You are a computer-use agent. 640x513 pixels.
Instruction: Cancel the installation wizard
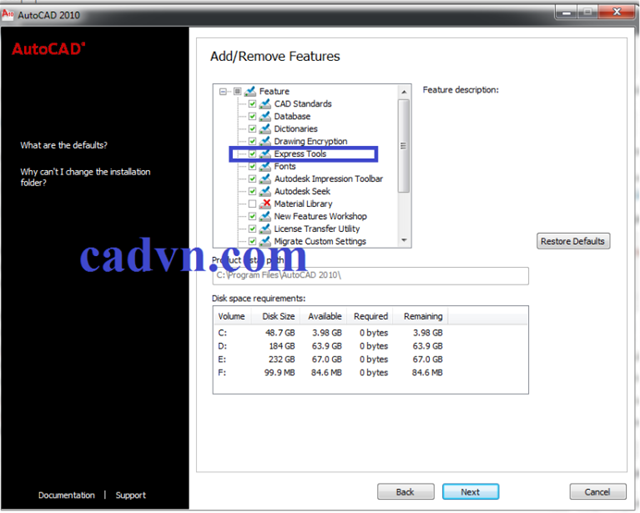pos(598,492)
